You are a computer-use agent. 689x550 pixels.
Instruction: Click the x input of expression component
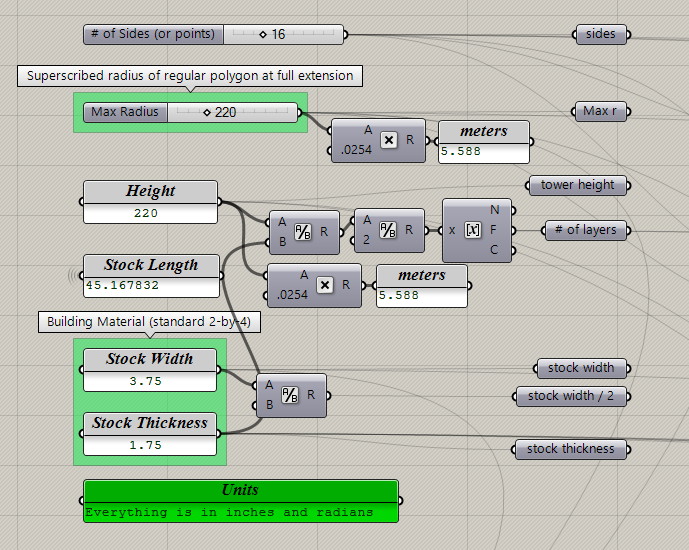point(452,230)
